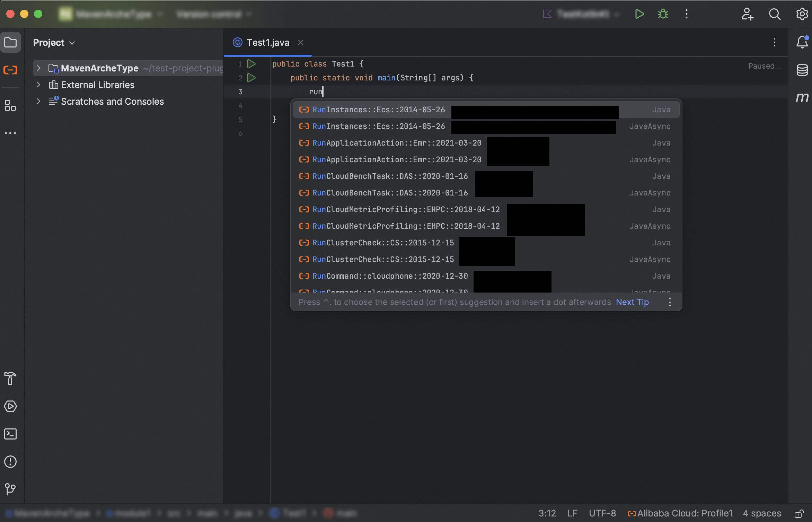Place cursor after 'run' on line 3
The width and height of the screenshot is (812, 522).
(x=323, y=92)
